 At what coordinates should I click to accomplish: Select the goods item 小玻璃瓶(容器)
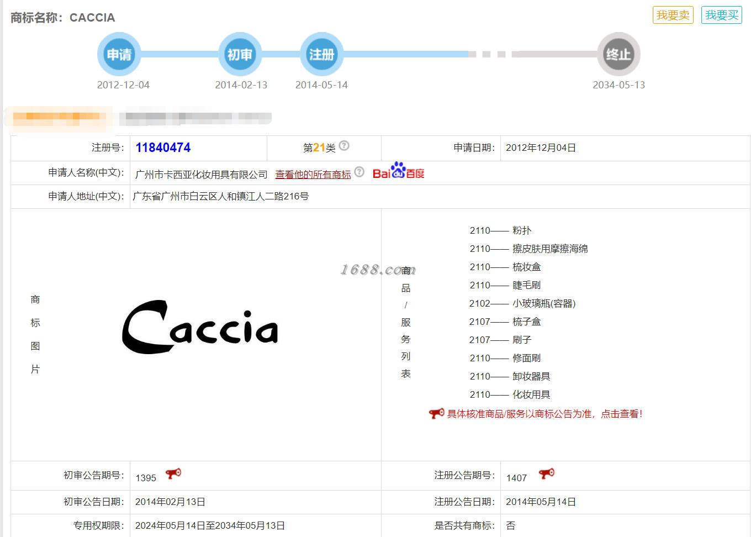pyautogui.click(x=544, y=303)
